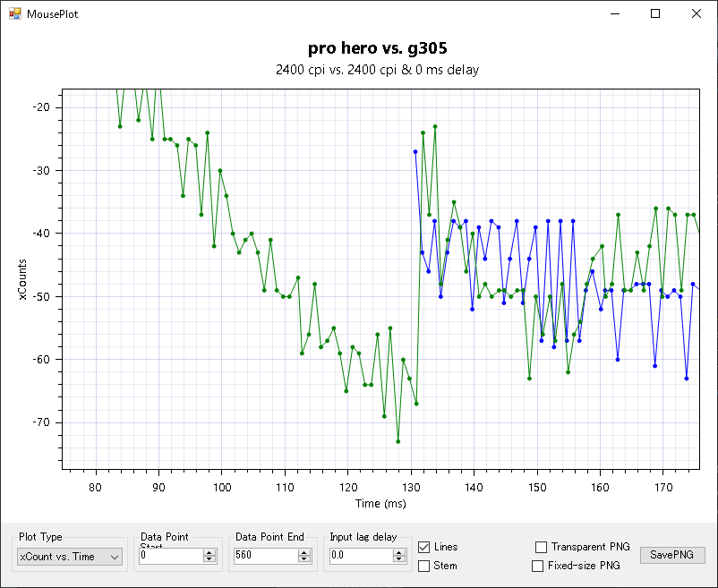Image resolution: width=718 pixels, height=588 pixels.
Task: Click the x-axis tick label 100
Action: (222, 488)
